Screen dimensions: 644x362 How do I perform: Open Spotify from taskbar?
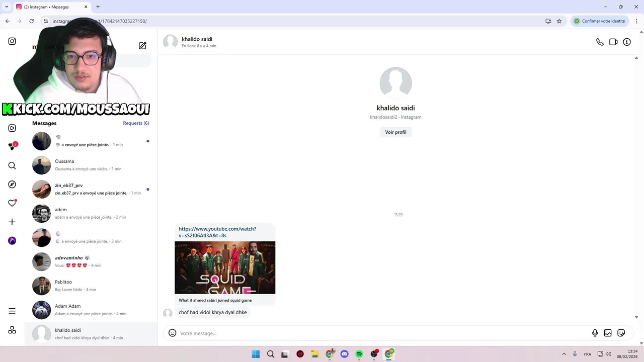tap(359, 354)
